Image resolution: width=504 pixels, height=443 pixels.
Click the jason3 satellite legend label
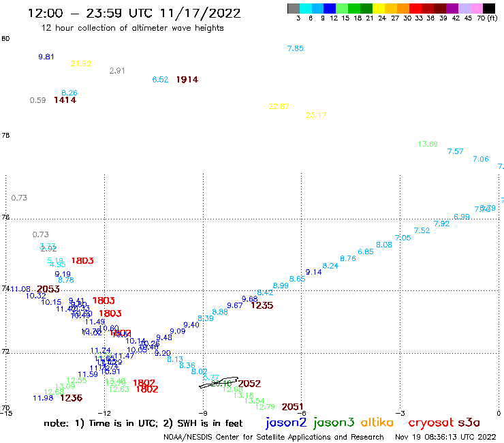(x=334, y=423)
